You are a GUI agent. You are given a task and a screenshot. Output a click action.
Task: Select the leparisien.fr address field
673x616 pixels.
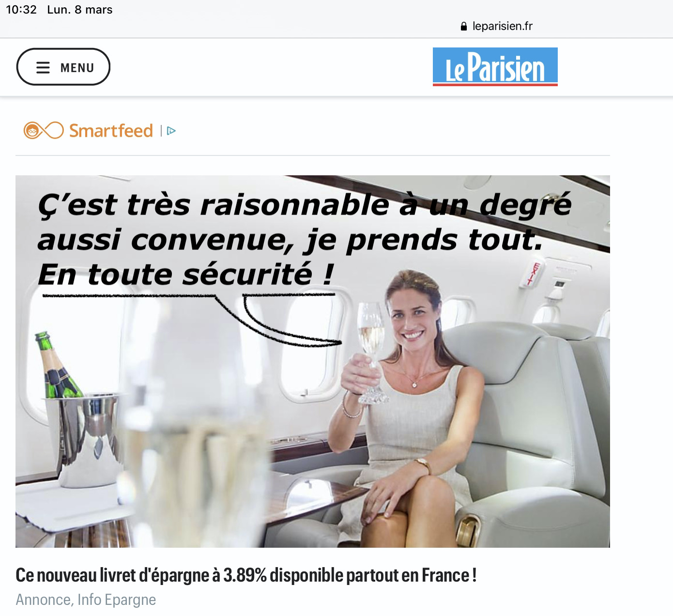[497, 26]
